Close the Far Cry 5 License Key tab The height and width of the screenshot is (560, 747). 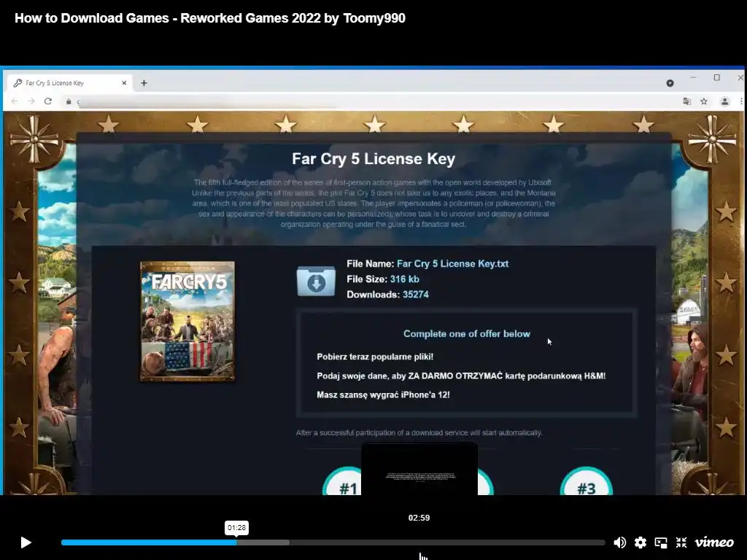(x=124, y=83)
